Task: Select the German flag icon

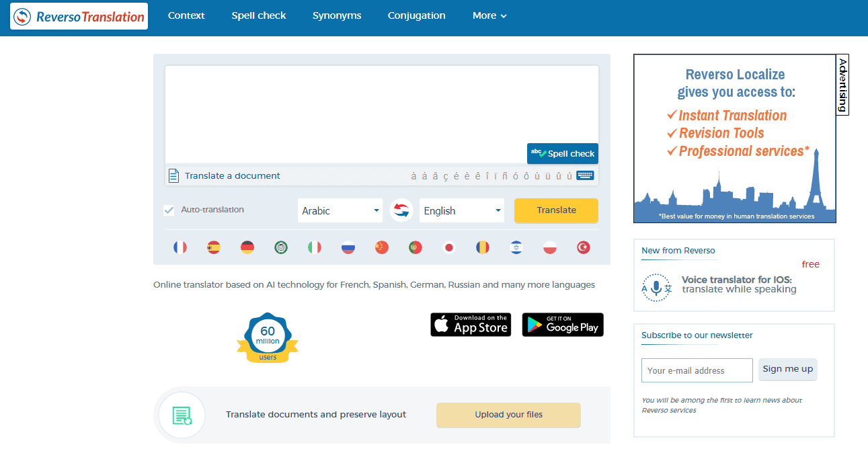Action: point(247,247)
